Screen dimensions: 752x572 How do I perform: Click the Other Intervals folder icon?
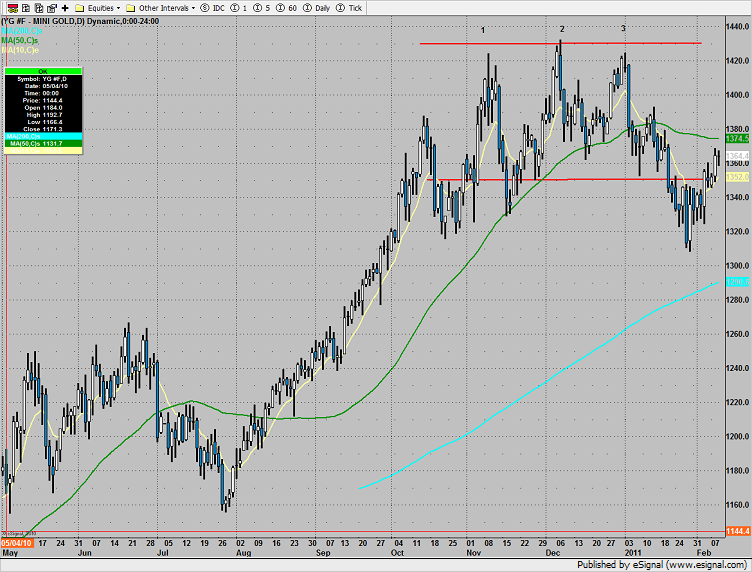[x=130, y=8]
